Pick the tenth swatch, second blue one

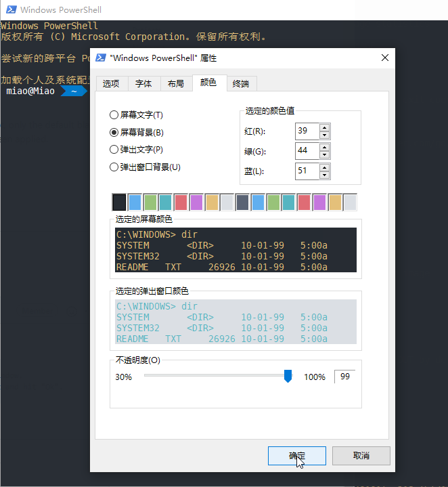(258, 203)
